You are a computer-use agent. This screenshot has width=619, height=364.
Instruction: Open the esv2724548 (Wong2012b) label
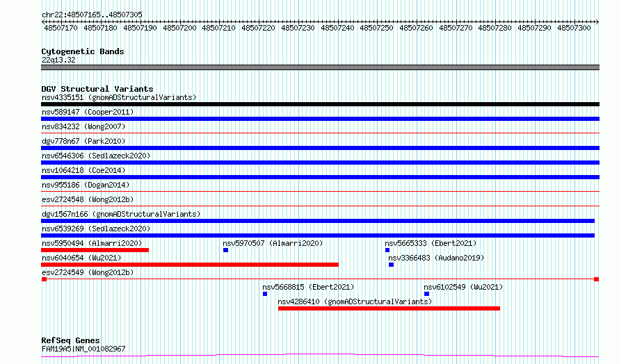[x=88, y=199]
